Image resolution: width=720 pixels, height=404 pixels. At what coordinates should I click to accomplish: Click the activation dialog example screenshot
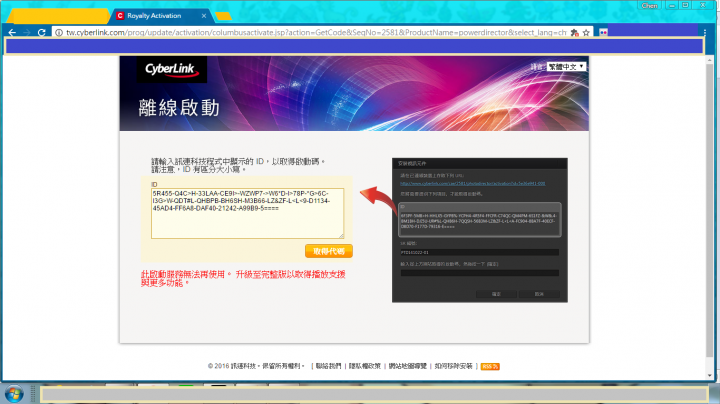479,230
